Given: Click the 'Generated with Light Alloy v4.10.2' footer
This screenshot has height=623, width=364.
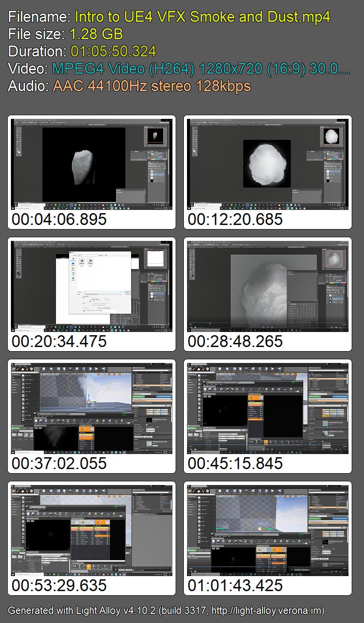Looking at the screenshot, I should pos(166,610).
